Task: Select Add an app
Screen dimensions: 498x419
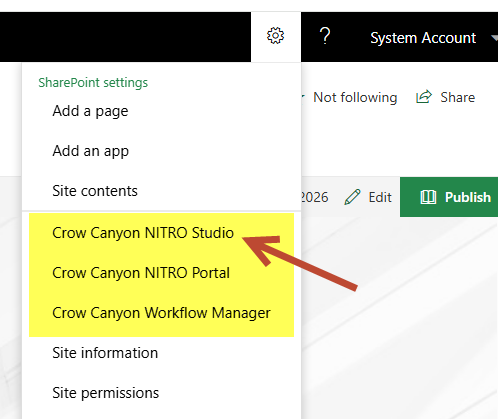Action: (90, 151)
